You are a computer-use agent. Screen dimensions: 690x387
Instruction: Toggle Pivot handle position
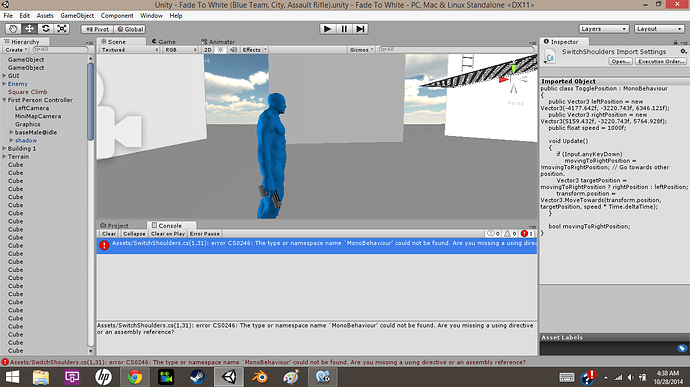click(97, 29)
